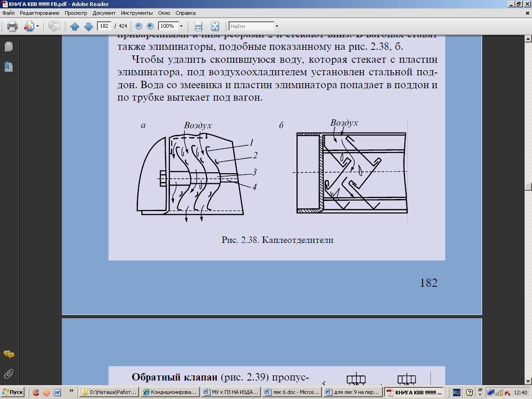
Task: Click the RU language indicator
Action: 456,393
